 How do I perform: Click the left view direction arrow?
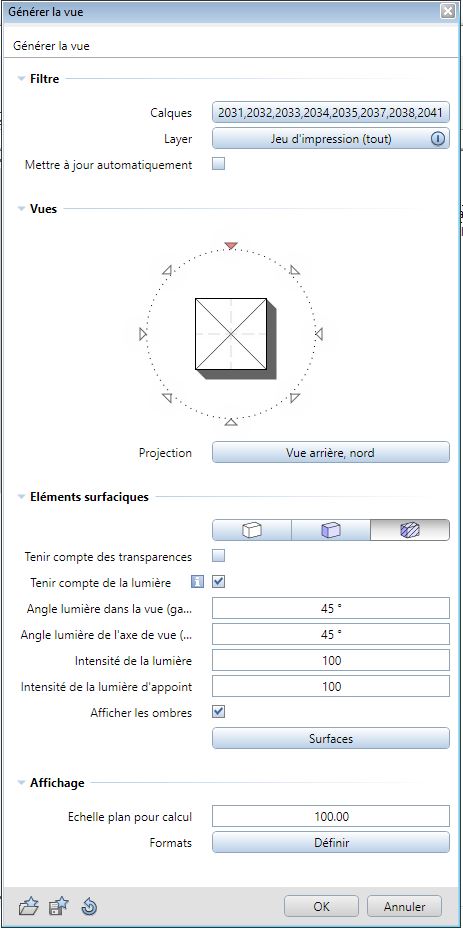point(142,334)
